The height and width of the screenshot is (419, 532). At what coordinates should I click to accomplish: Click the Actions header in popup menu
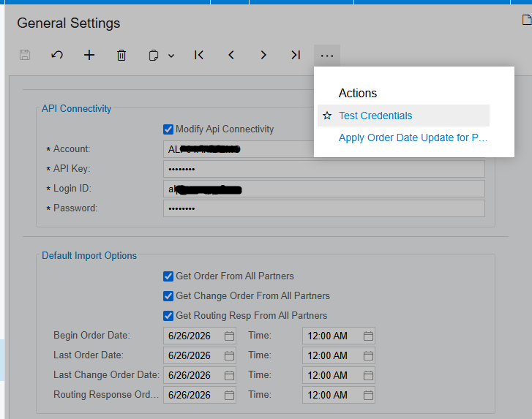pos(358,93)
